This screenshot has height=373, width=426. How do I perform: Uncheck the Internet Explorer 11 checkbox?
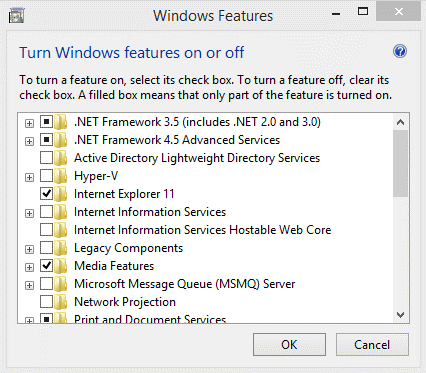pos(46,194)
